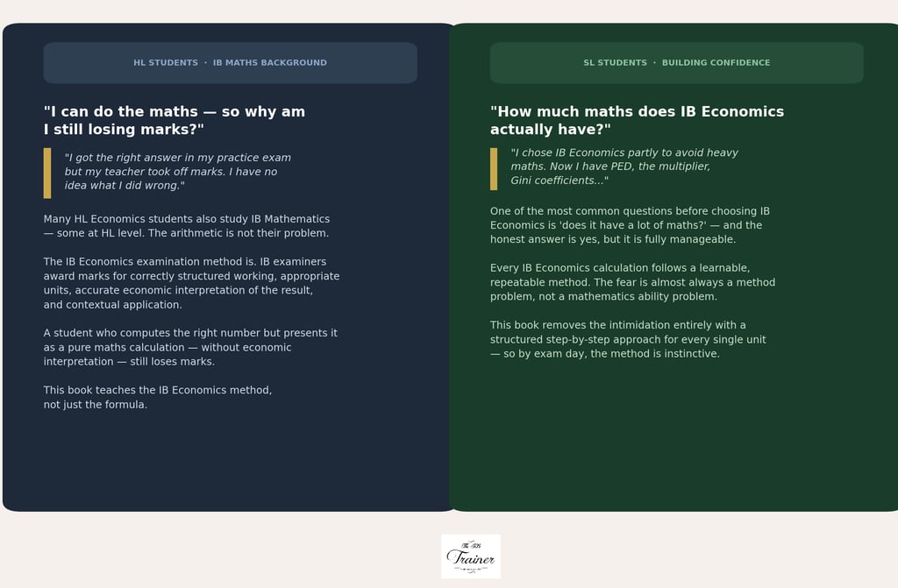Click the paragraph starting "A student who computes"
898x588 pixels.
[190, 347]
